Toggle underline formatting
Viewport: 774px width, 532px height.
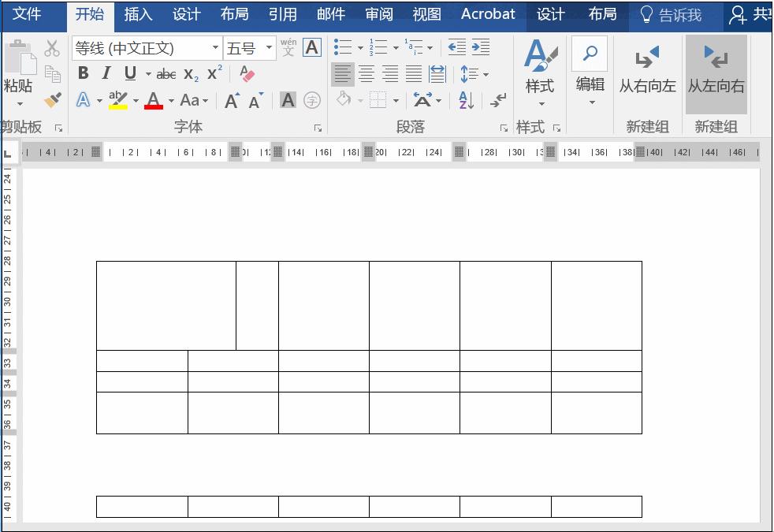click(129, 73)
